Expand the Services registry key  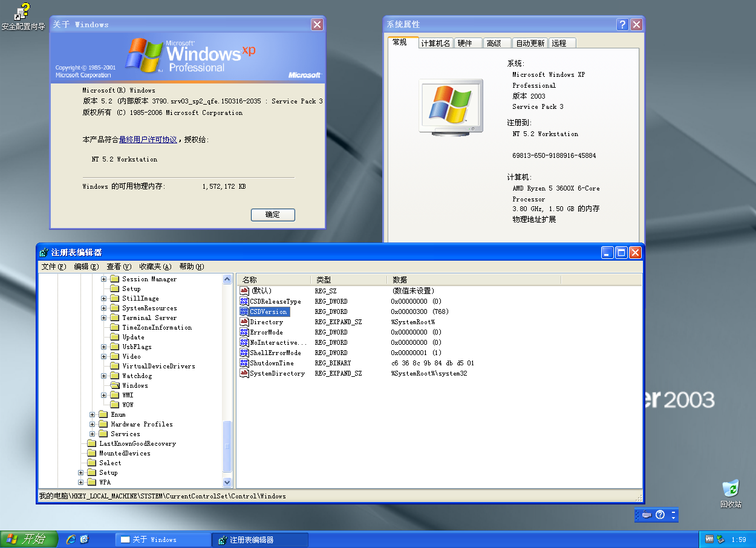pos(91,434)
